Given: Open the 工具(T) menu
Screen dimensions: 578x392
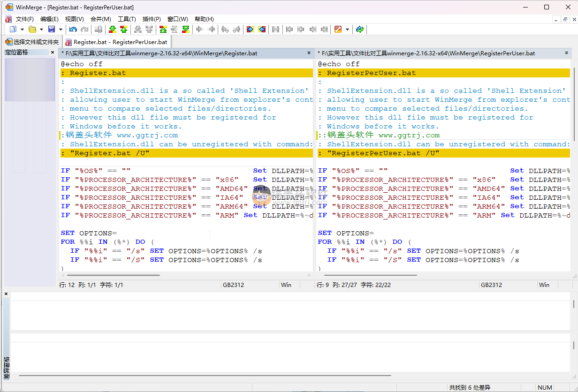Looking at the screenshot, I should 127,19.
